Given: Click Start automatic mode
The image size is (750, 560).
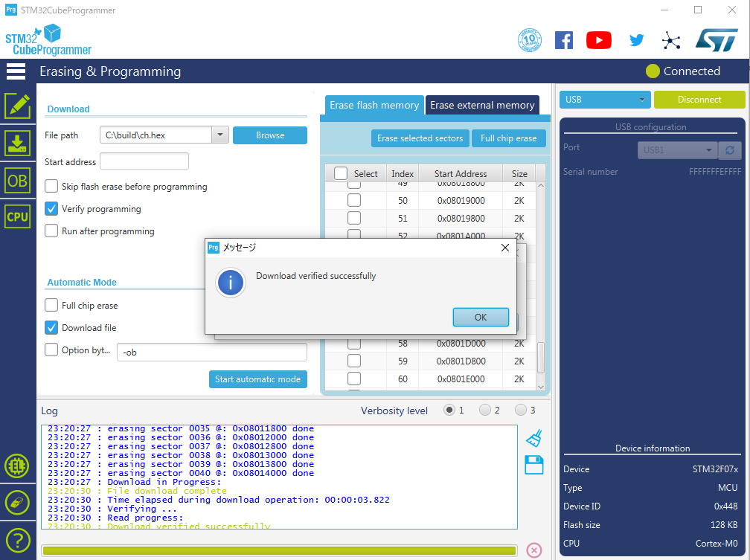Looking at the screenshot, I should [257, 379].
